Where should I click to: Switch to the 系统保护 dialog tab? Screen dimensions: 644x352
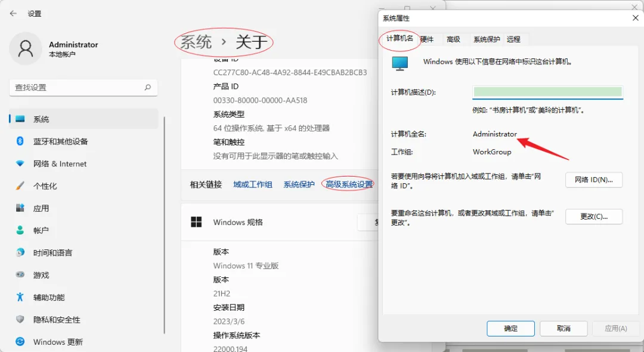487,39
